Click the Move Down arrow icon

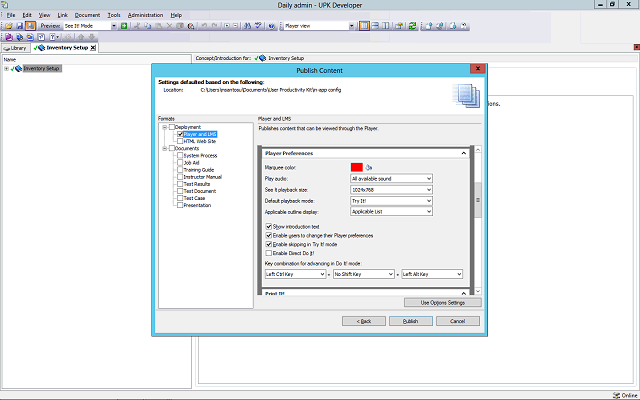(x=91, y=37)
